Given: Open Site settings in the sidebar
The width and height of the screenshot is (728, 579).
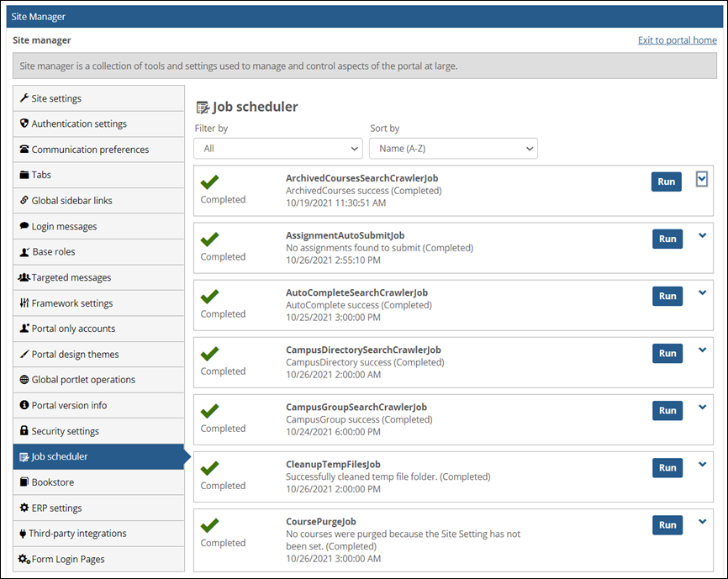Looking at the screenshot, I should pyautogui.click(x=99, y=98).
